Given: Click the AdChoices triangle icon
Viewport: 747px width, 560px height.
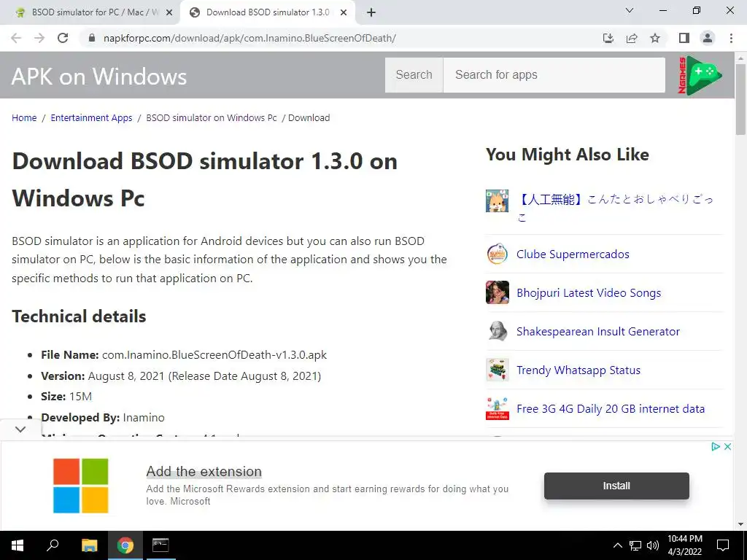Looking at the screenshot, I should click(715, 447).
